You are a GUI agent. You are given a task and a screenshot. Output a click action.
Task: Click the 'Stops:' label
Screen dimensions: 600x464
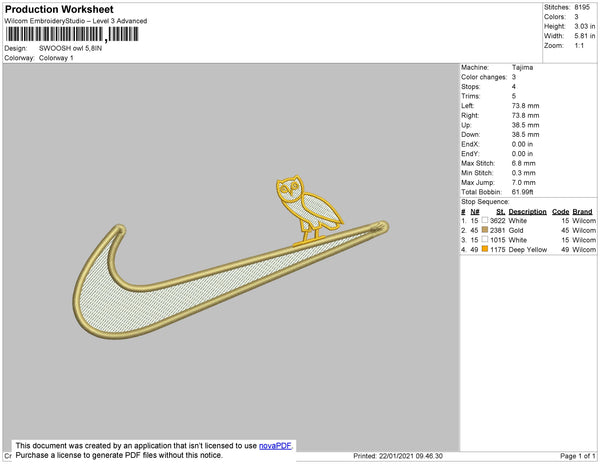pyautogui.click(x=470, y=87)
